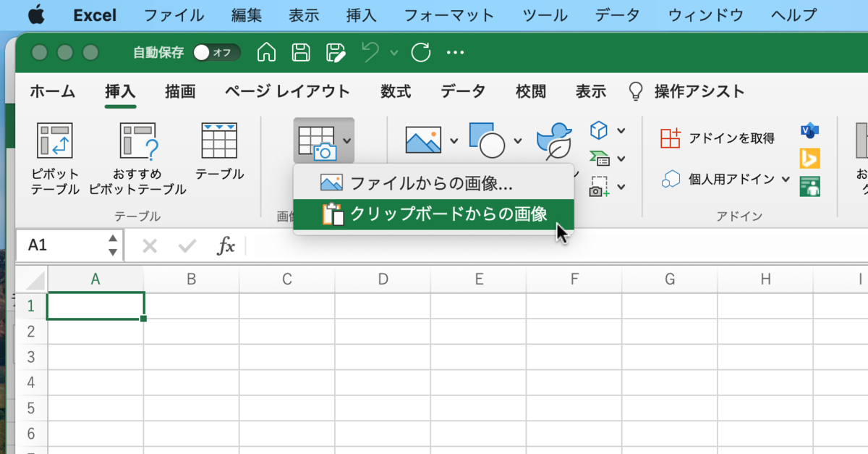This screenshot has height=454, width=868.
Task: Expand the data-from-picture dropdown arrow
Action: (347, 140)
